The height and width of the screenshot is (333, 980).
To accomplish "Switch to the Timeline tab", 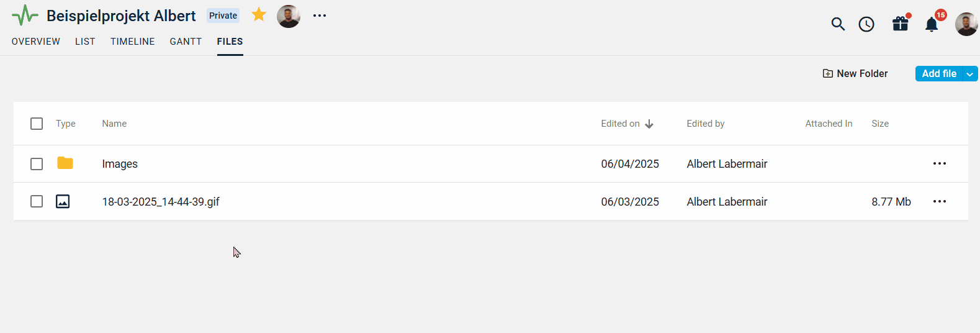I will (133, 42).
